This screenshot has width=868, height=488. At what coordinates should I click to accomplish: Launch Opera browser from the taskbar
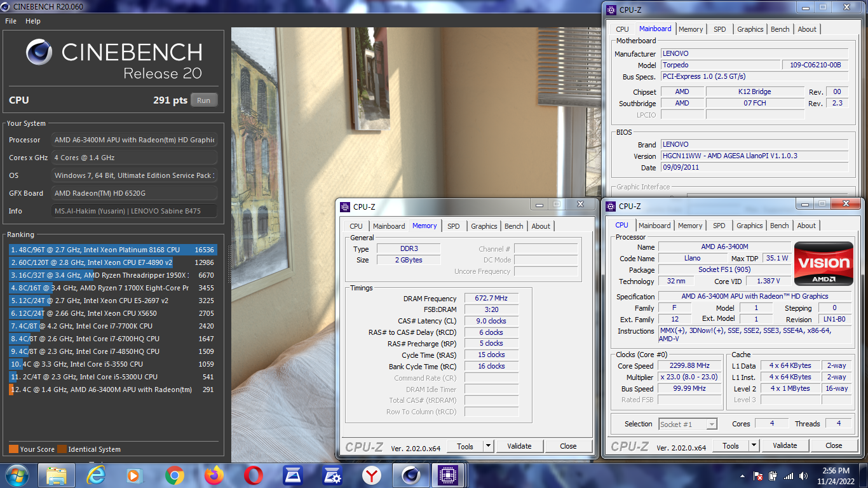tap(253, 475)
